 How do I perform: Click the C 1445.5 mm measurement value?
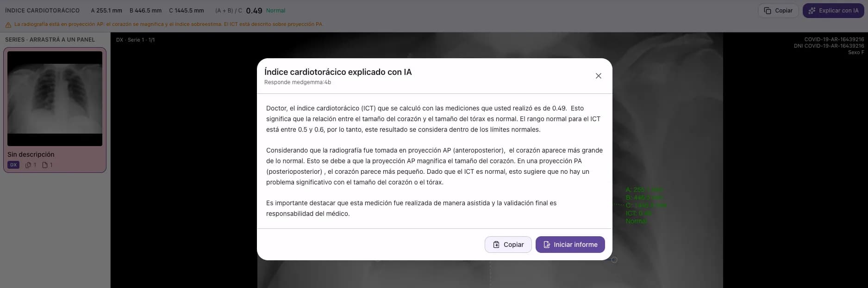tap(186, 11)
